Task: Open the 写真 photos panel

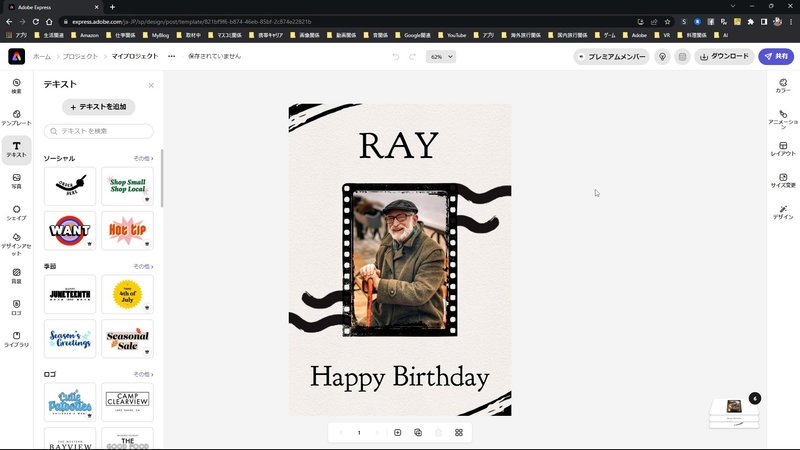Action: (16, 181)
